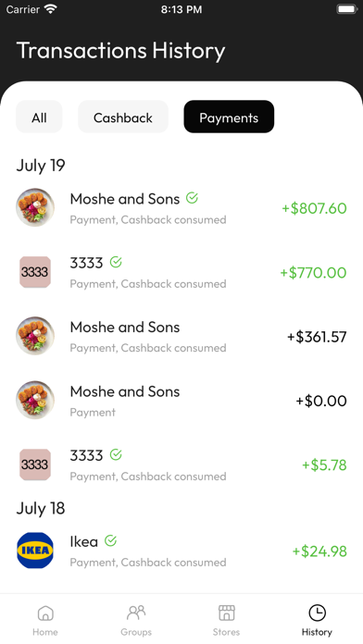Switch to the Cashback filter
This screenshot has width=363, height=644.
pos(123,118)
